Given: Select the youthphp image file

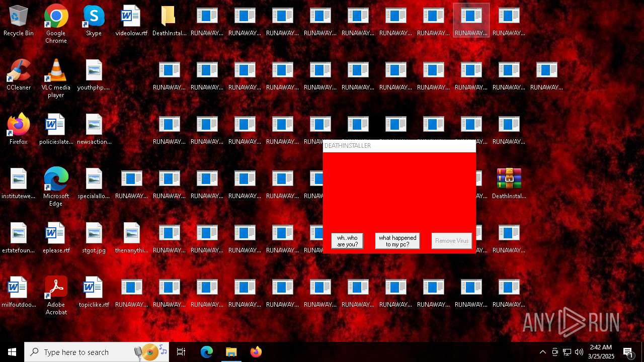Looking at the screenshot, I should 94,75.
